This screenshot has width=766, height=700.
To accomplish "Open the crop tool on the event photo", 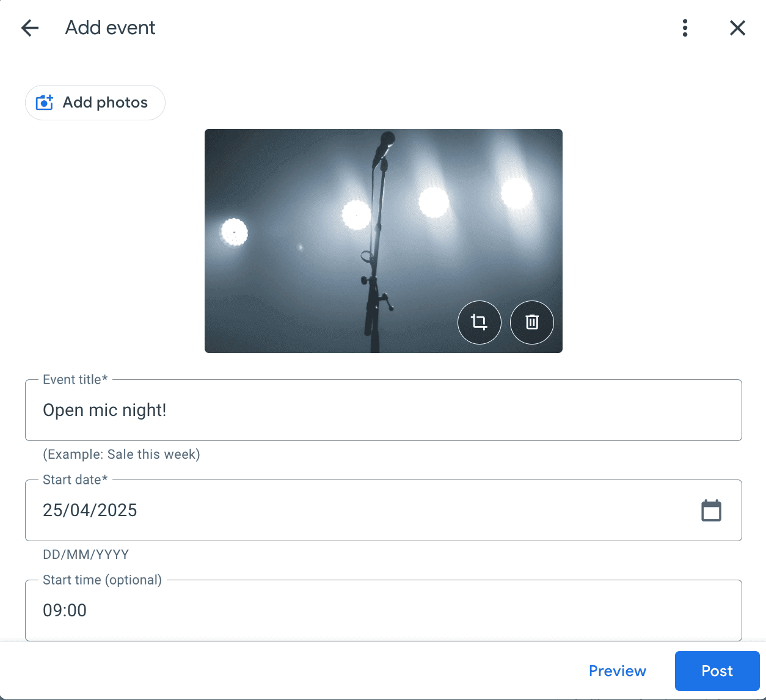I will click(479, 323).
